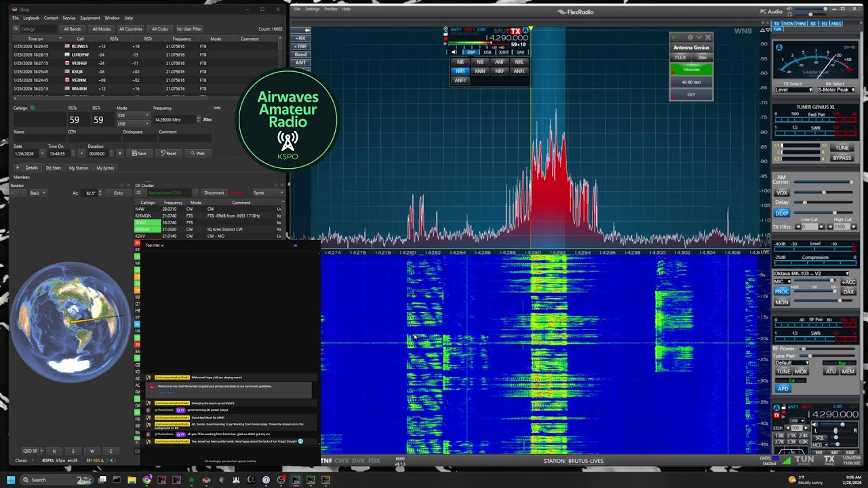This screenshot has height=488, width=868.
Task: Switch to the DX Stats tab
Action: [54, 167]
